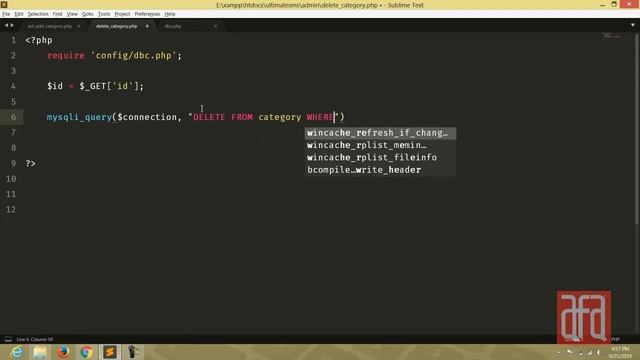
Task: Select bcompile_write_header autocomplete suggestion
Action: [380, 170]
